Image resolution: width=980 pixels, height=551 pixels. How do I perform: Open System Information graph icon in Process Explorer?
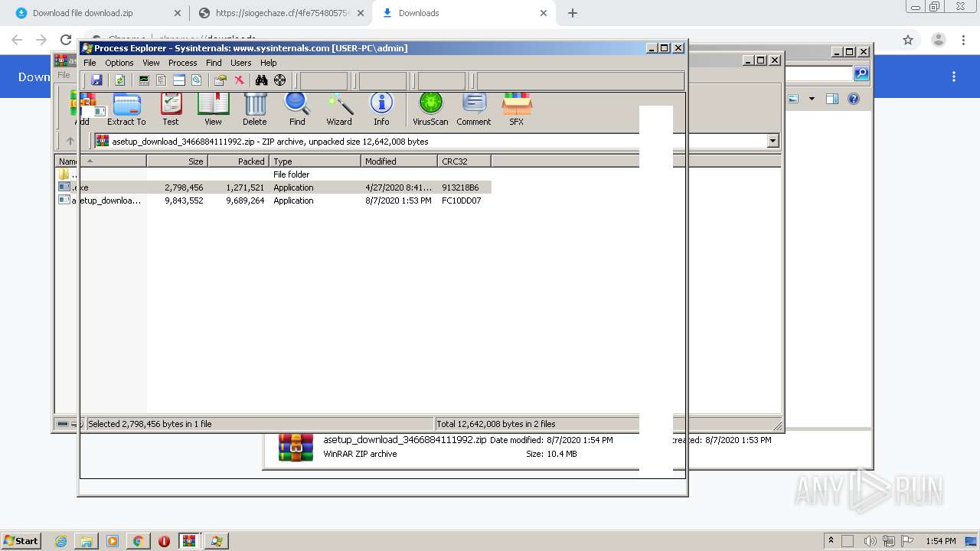(x=143, y=80)
